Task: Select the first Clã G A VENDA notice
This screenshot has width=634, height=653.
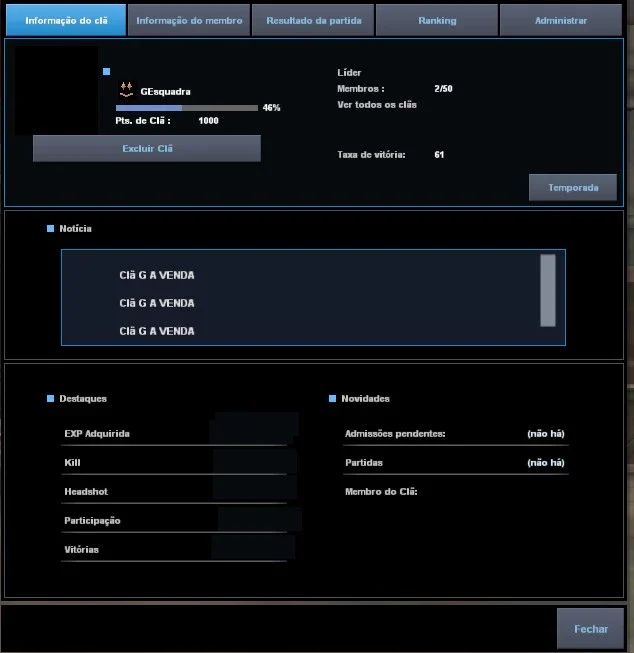Action: pos(157,275)
